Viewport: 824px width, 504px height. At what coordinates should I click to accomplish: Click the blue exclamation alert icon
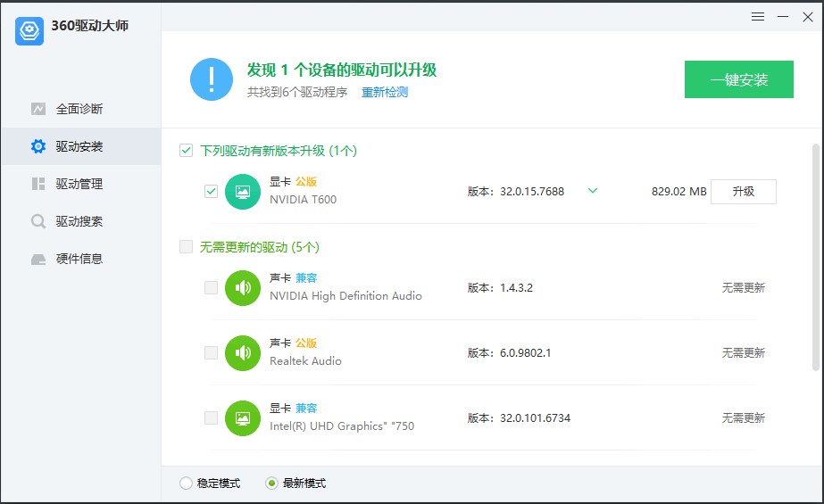pyautogui.click(x=212, y=79)
